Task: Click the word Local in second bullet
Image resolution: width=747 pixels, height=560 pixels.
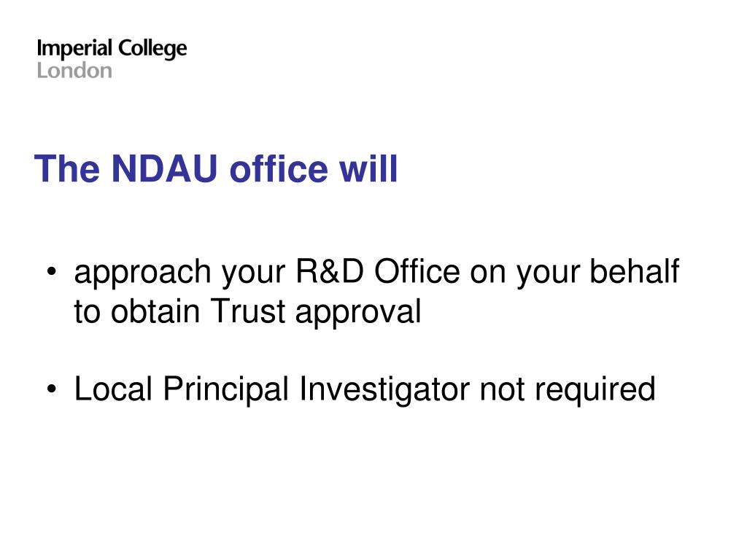Action: click(x=113, y=389)
